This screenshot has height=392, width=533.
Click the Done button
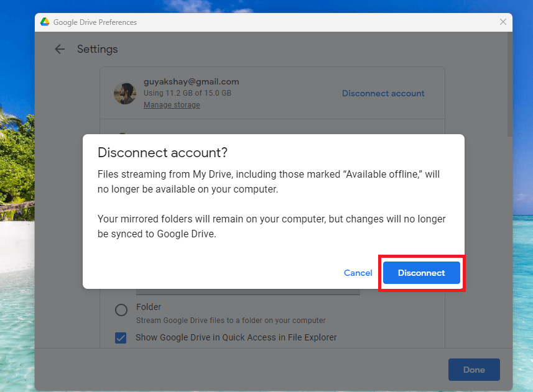tap(474, 369)
